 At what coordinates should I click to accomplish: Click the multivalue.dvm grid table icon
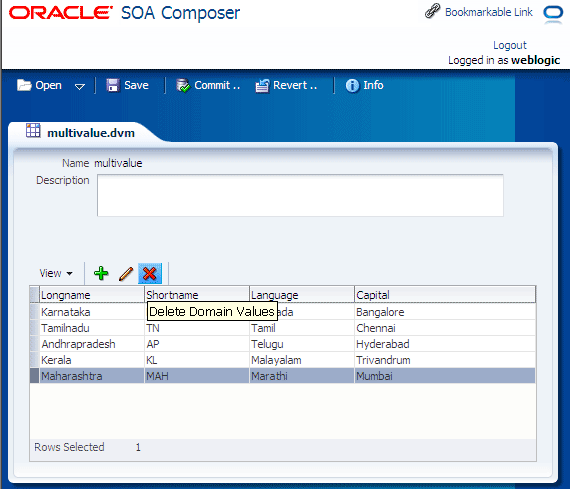(x=33, y=131)
